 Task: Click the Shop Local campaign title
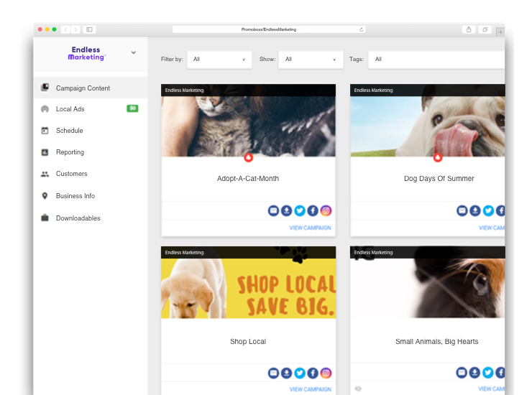tap(248, 341)
